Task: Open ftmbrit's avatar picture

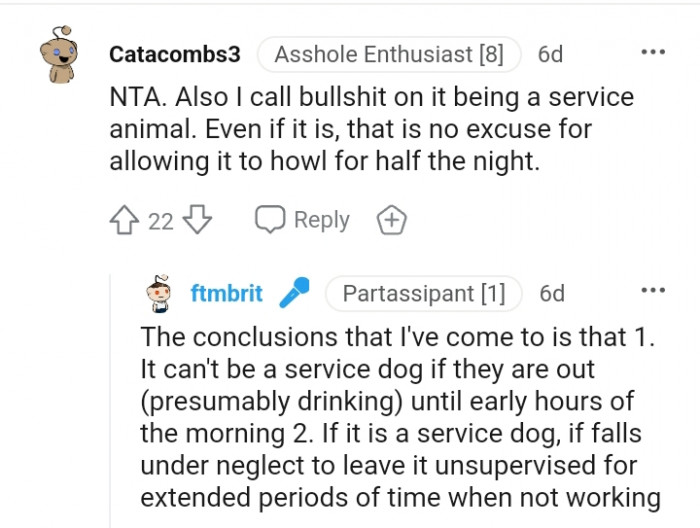Action: 160,293
